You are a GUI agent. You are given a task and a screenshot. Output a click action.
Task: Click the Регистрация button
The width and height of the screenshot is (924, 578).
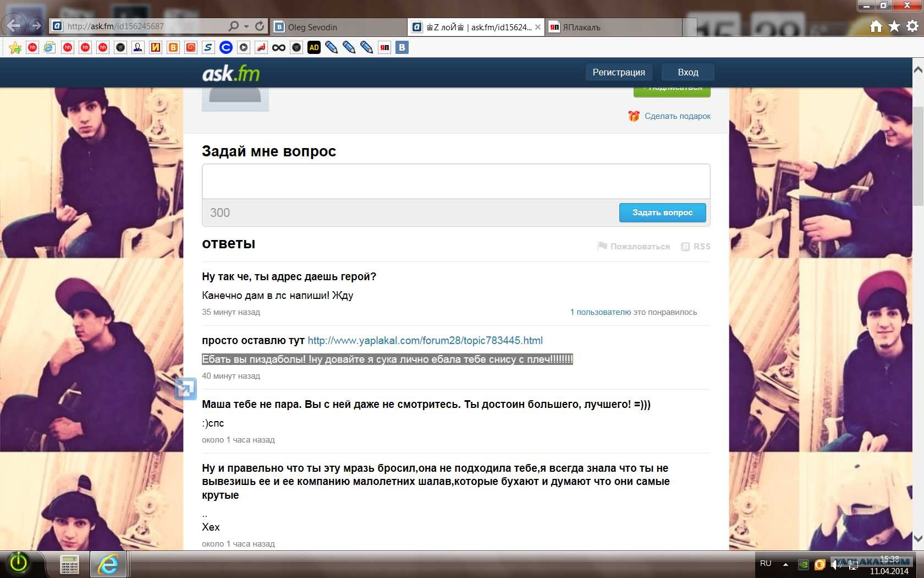pyautogui.click(x=619, y=72)
